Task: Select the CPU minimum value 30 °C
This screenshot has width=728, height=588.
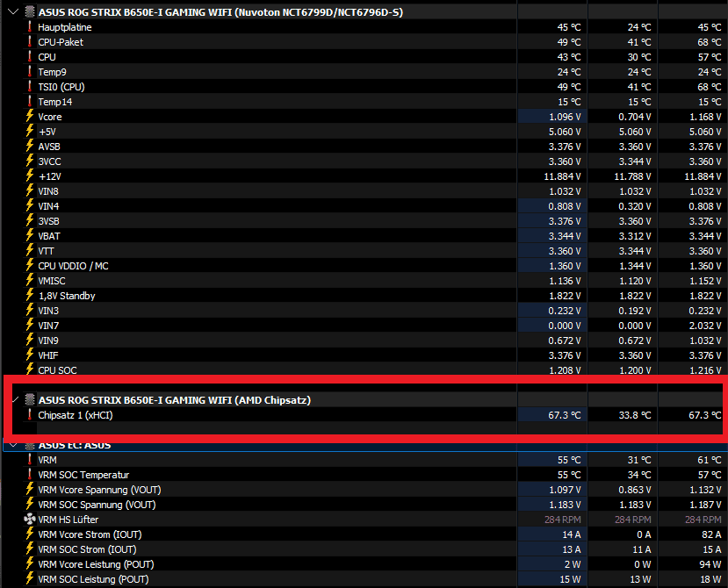Action: pyautogui.click(x=639, y=57)
